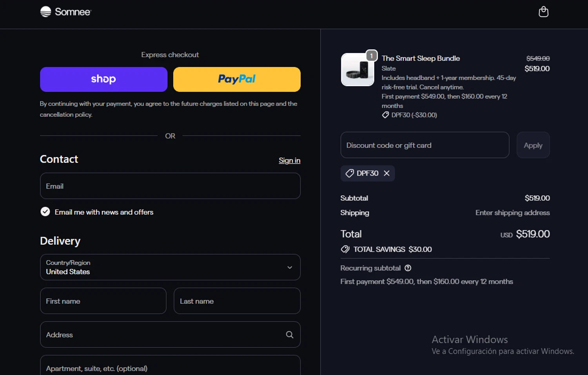Remove the DPF30 discount code

tap(387, 173)
